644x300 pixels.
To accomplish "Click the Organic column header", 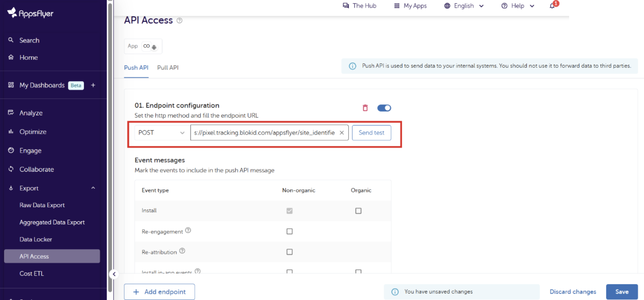I will (x=361, y=190).
